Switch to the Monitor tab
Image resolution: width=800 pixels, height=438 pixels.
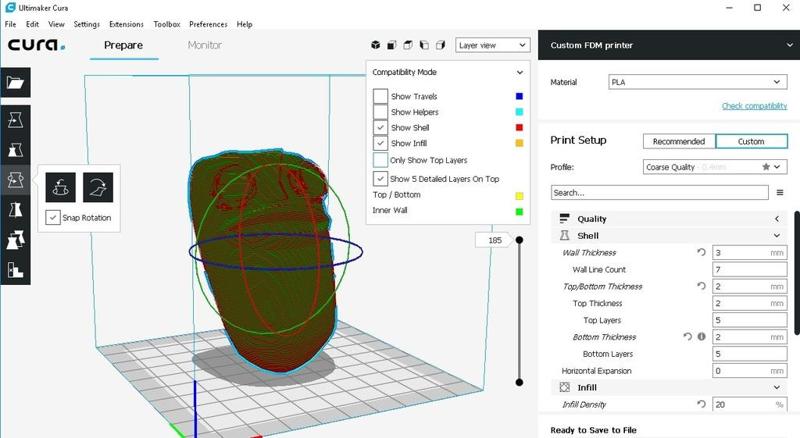pyautogui.click(x=205, y=45)
